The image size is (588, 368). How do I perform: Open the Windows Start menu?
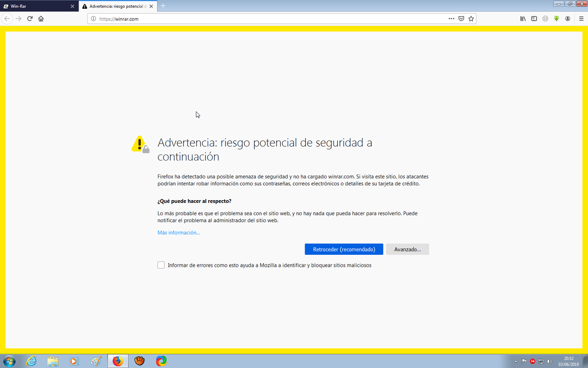click(9, 361)
